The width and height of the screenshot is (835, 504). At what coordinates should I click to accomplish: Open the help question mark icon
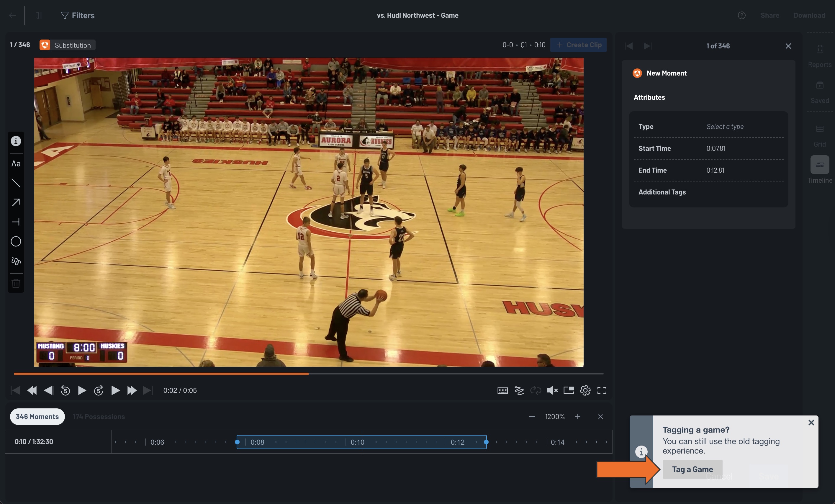[x=742, y=15]
